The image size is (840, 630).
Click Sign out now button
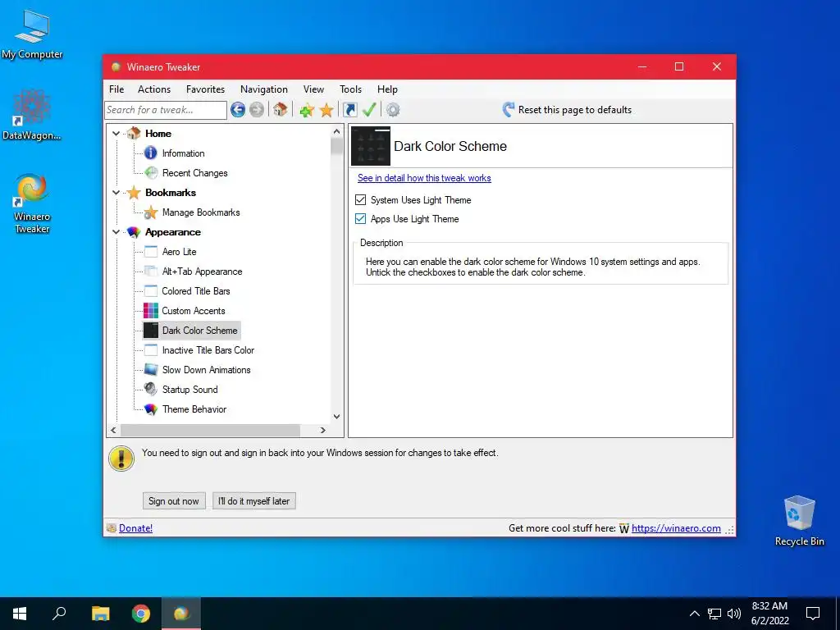coord(174,501)
